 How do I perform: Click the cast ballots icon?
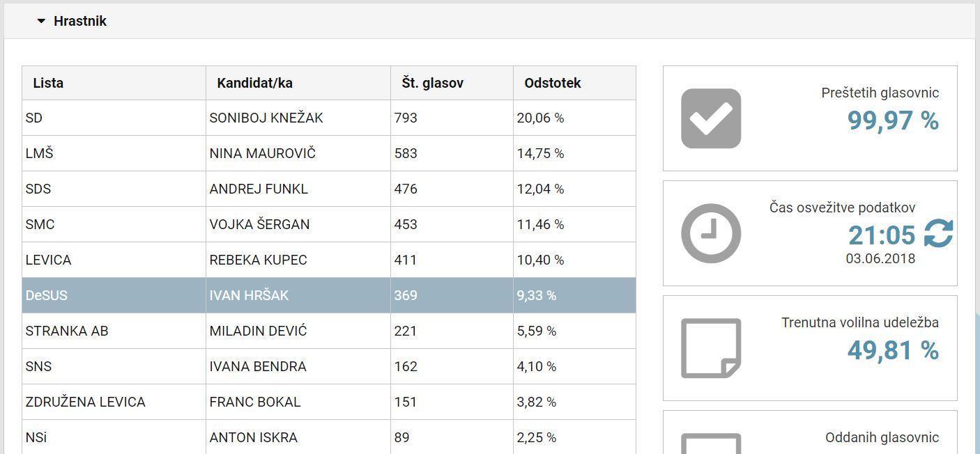point(710,444)
